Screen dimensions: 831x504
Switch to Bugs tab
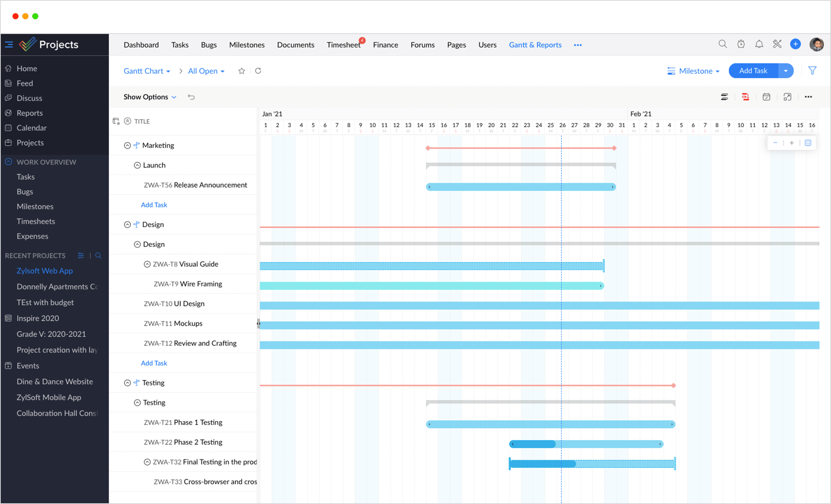click(x=209, y=45)
